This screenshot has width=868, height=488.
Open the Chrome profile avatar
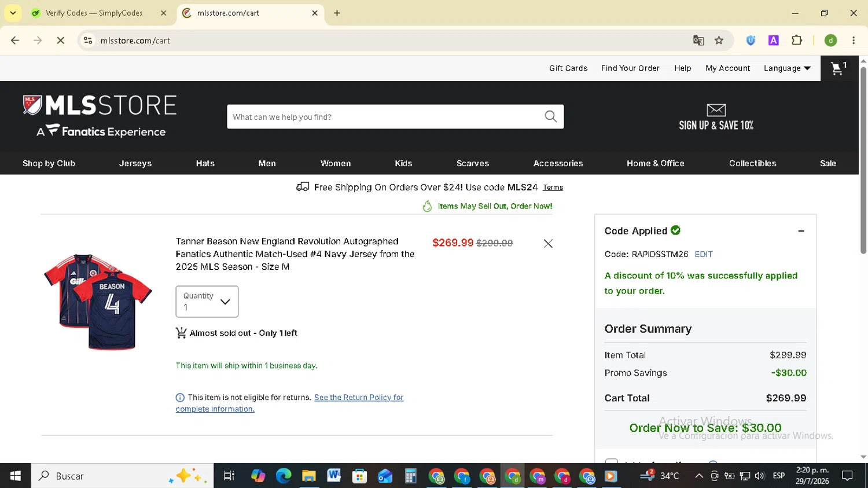coord(831,41)
